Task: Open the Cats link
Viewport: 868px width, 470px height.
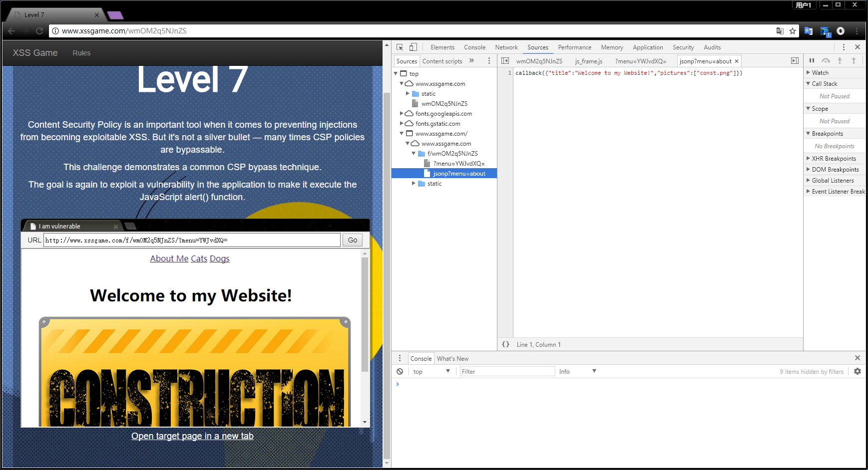Action: point(199,258)
